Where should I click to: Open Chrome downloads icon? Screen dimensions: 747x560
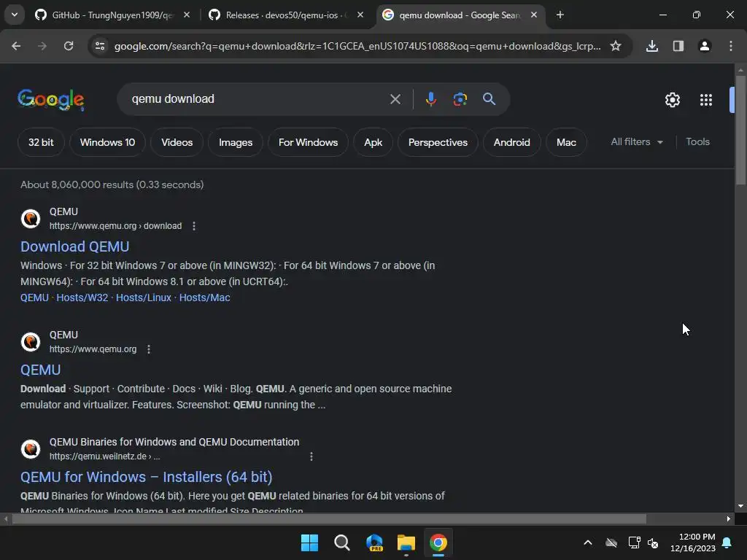tap(652, 46)
